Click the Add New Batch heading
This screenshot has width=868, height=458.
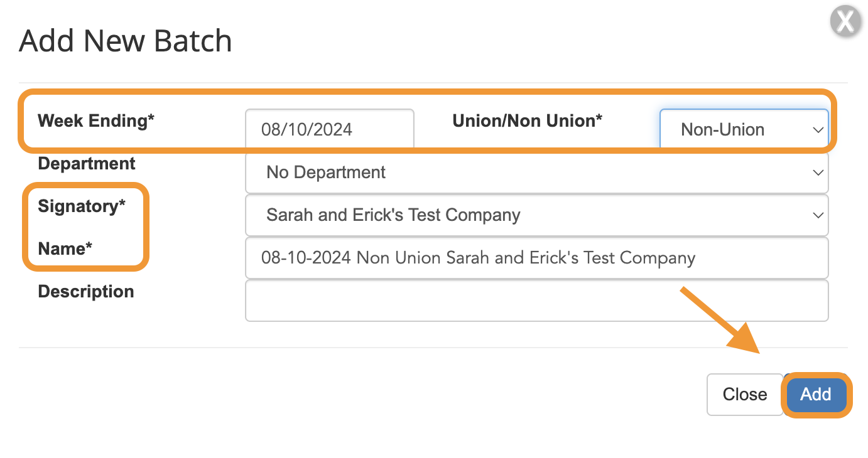126,41
